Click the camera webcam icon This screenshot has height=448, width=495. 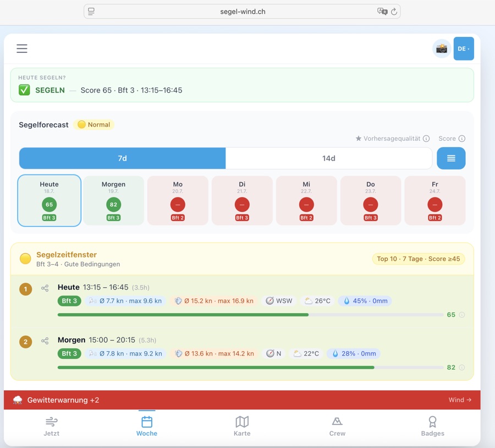pyautogui.click(x=442, y=48)
